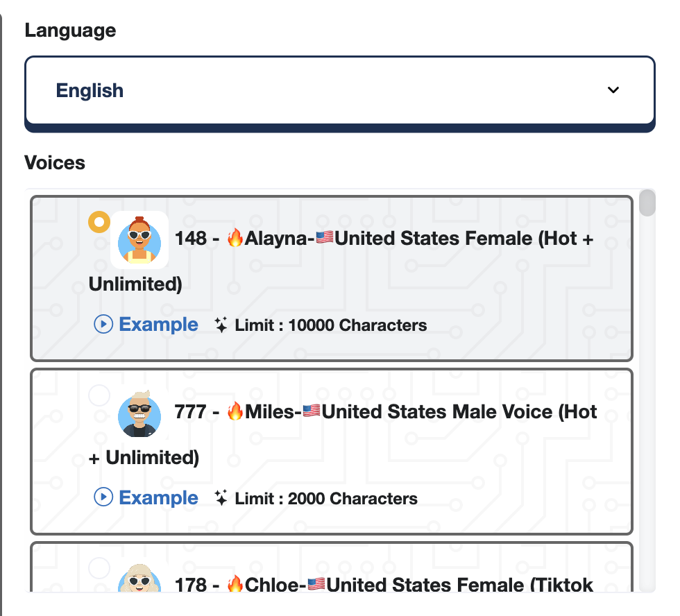Click the Limit 10000 Characters label
680x616 pixels.
point(330,325)
